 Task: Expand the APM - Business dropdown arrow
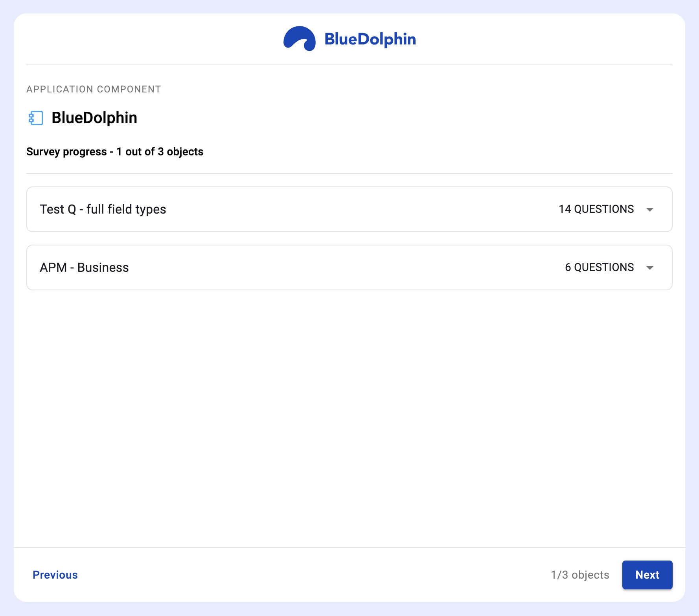[650, 267]
